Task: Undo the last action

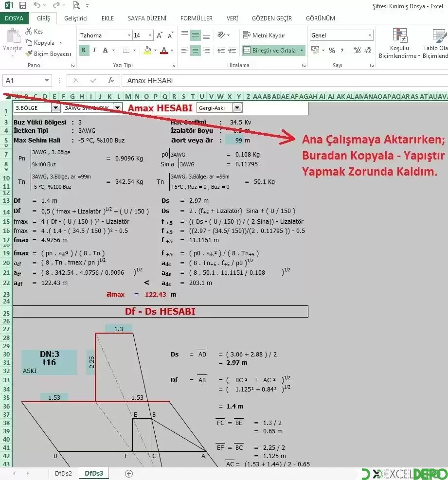Action: click(37, 5)
